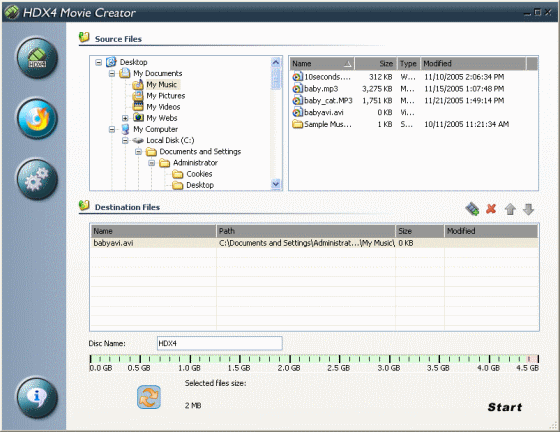
Task: Select baby.mp3 in the source list
Action: 321,89
